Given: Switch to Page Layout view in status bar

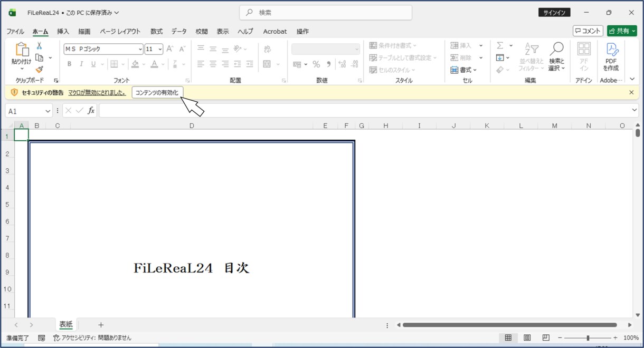Looking at the screenshot, I should [527, 338].
